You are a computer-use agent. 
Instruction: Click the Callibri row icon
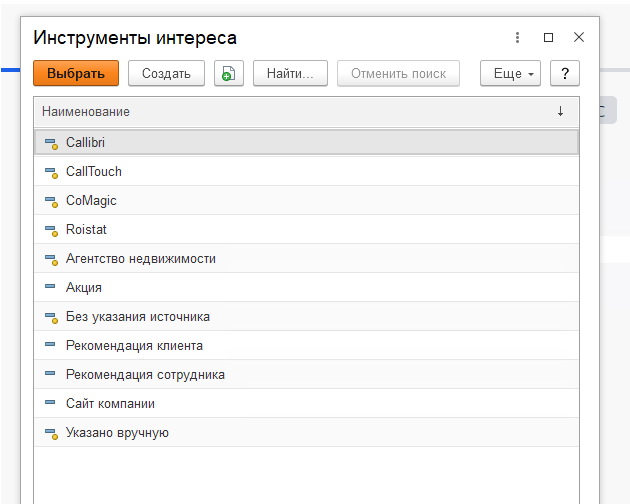tap(51, 143)
